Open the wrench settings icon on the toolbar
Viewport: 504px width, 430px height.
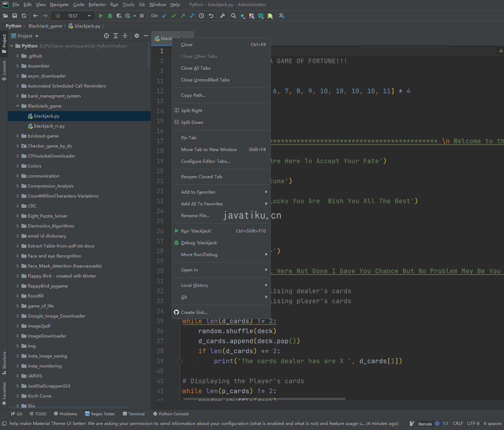pos(223,16)
